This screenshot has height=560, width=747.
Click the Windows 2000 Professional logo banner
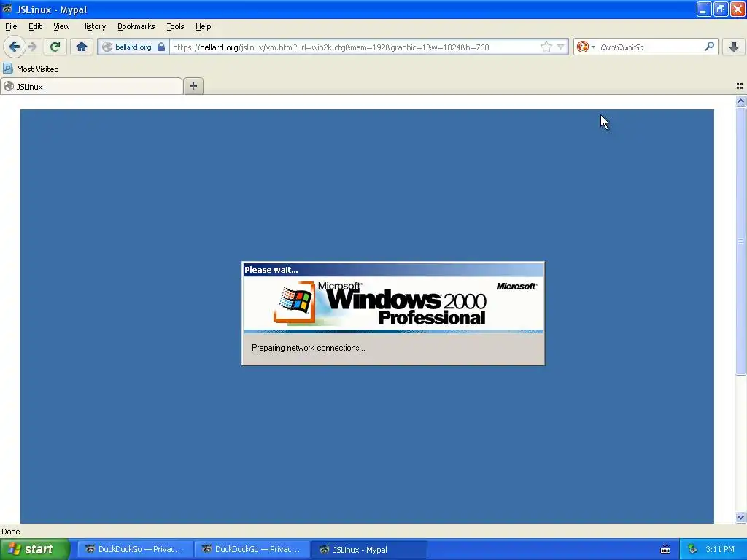pos(393,304)
